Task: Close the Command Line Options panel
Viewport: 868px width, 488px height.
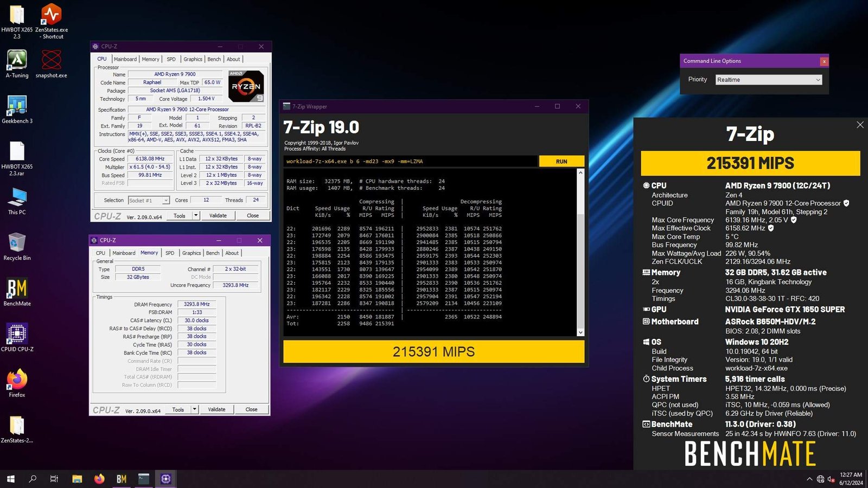Action: (824, 61)
